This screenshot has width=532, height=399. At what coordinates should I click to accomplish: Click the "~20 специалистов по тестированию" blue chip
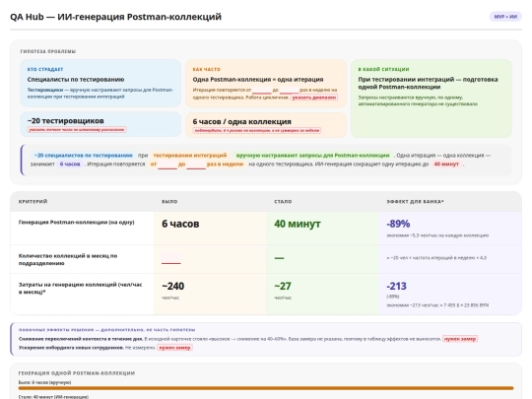[x=83, y=155]
